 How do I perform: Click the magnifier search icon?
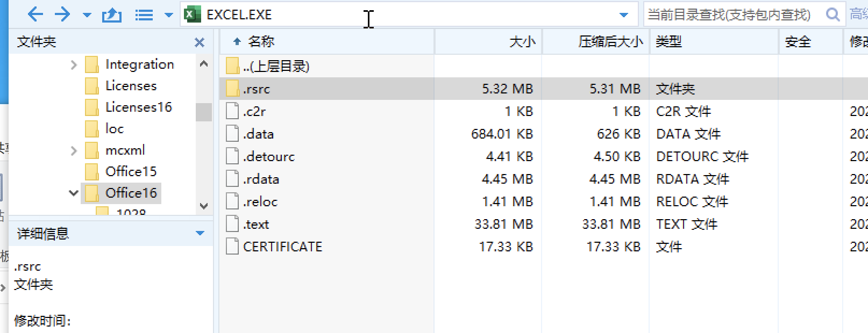pyautogui.click(x=833, y=15)
